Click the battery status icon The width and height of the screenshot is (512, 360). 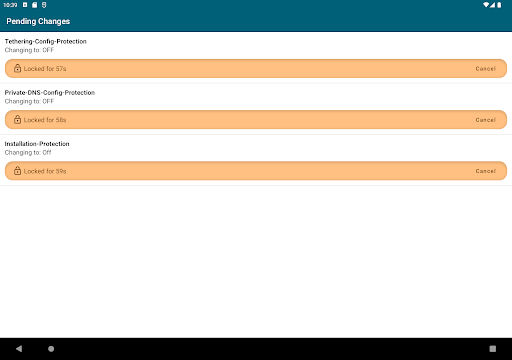pyautogui.click(x=499, y=5)
